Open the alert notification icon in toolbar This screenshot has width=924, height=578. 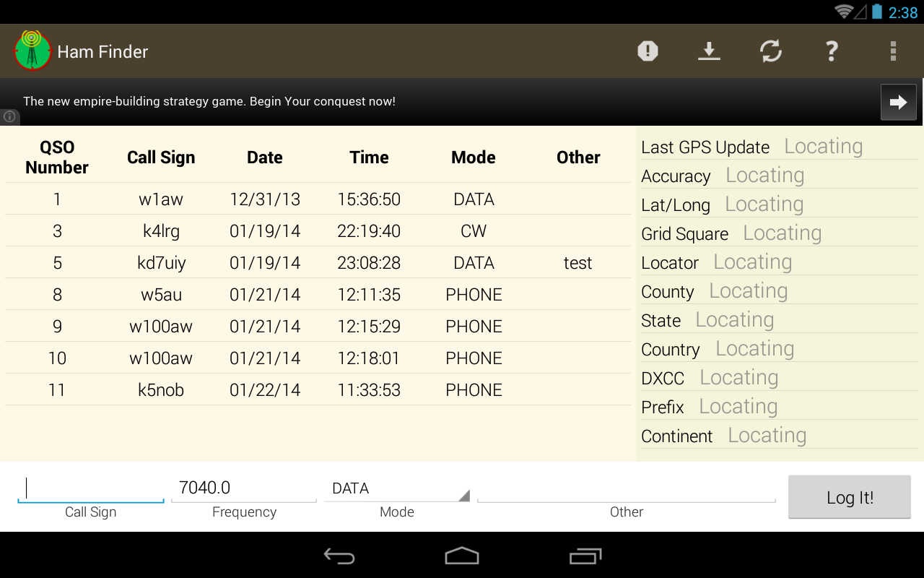tap(648, 51)
